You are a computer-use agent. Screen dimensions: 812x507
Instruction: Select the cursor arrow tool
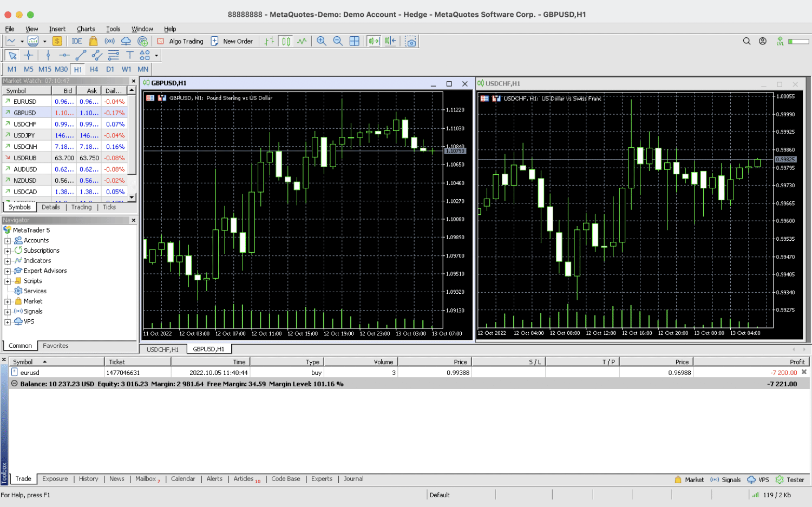coord(12,55)
